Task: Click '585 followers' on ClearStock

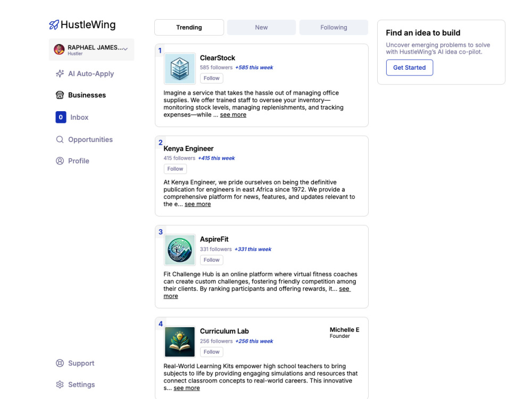Action: 216,68
